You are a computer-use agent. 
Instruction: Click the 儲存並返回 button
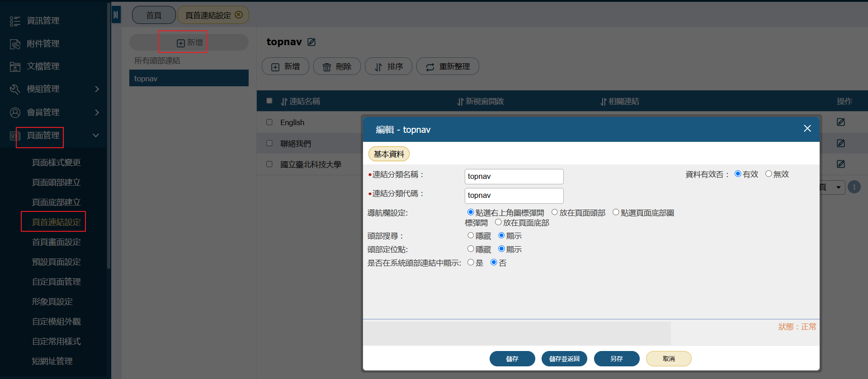[x=564, y=359]
